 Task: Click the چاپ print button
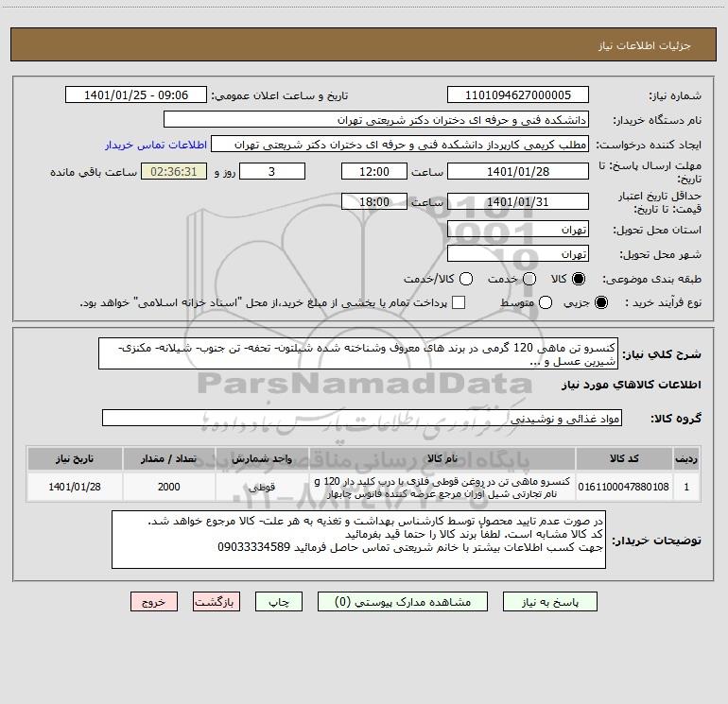coord(279,602)
